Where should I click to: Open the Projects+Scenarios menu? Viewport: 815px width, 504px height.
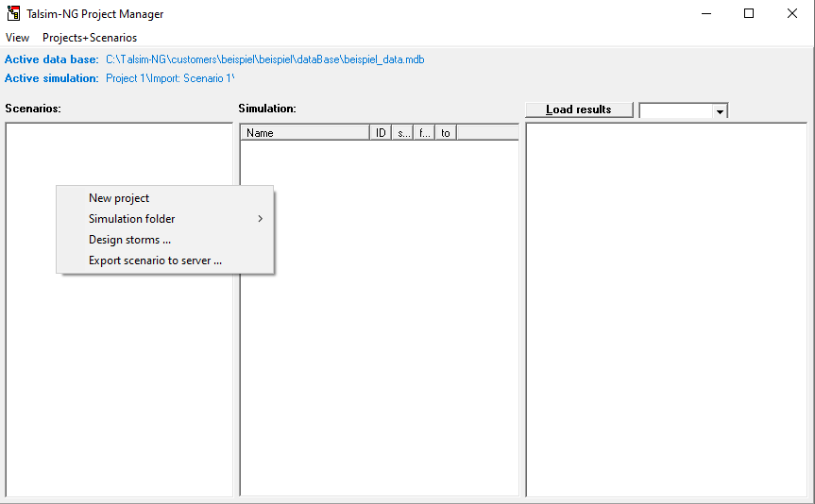pos(90,38)
